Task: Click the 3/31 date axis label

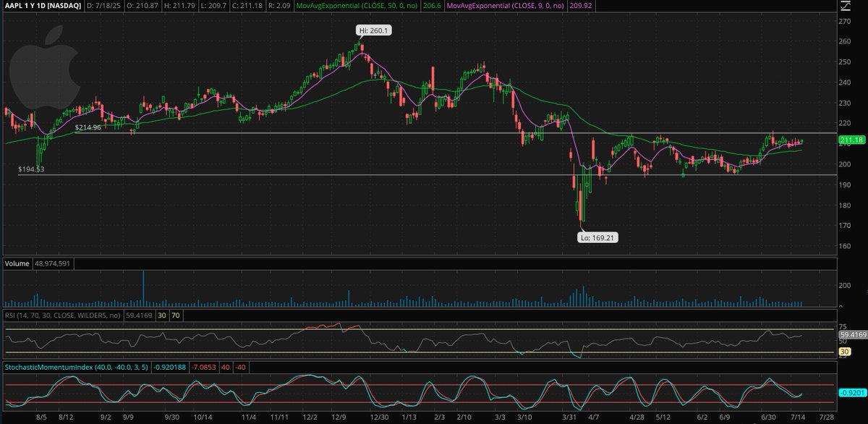Action: 568,417
